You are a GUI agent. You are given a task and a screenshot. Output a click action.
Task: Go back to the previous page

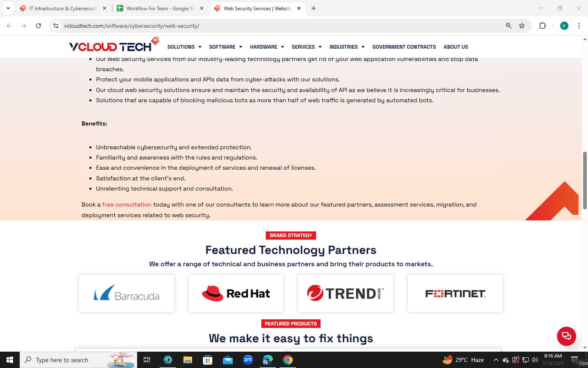tap(9, 26)
